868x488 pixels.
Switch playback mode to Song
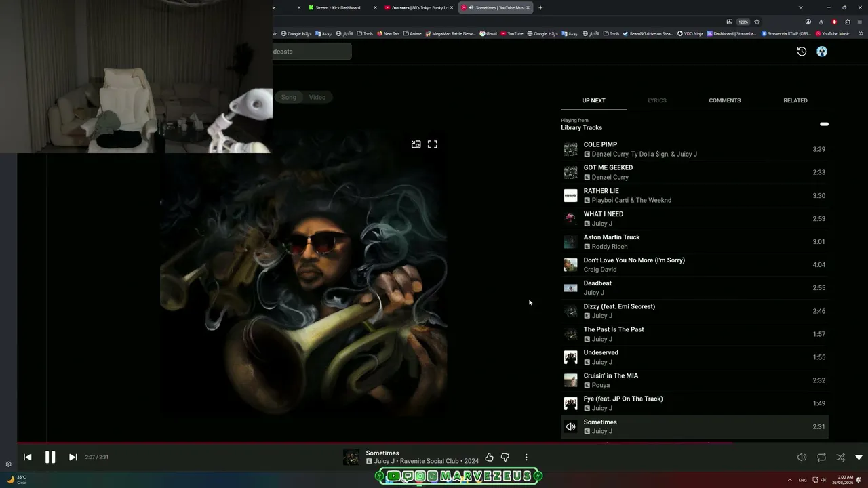coord(289,97)
